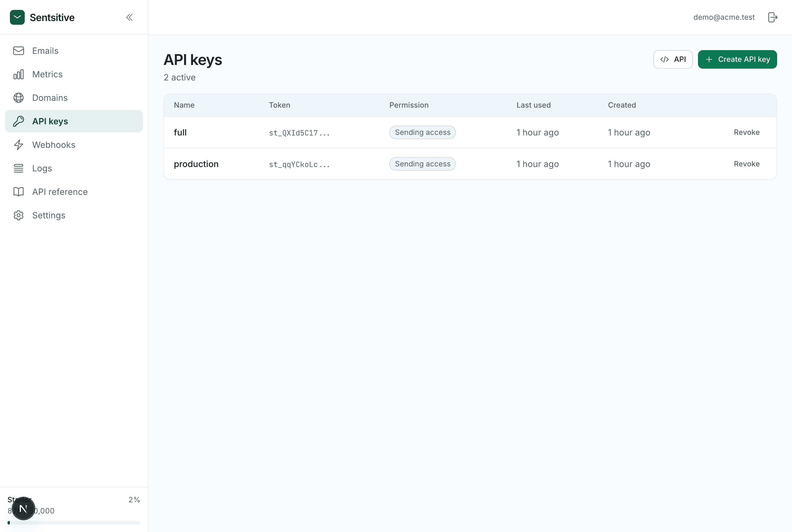Click the Metrics bar chart icon
Image resolution: width=792 pixels, height=532 pixels.
(x=19, y=74)
